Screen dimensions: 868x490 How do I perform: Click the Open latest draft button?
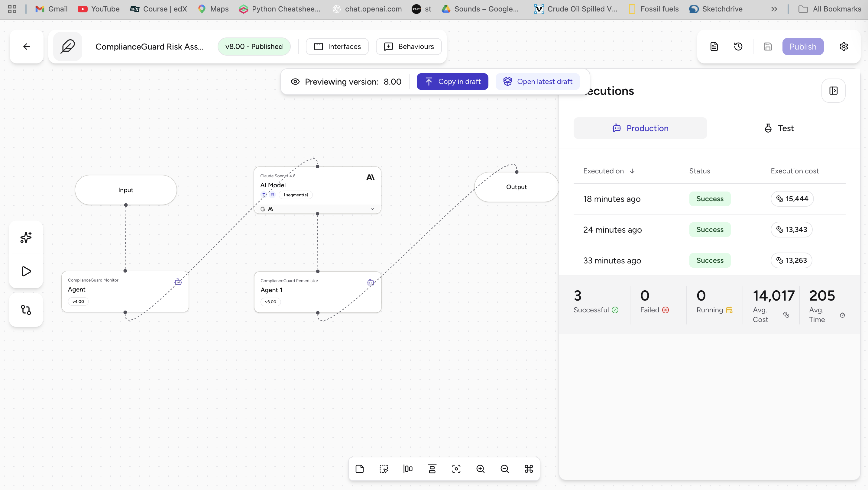pos(537,82)
